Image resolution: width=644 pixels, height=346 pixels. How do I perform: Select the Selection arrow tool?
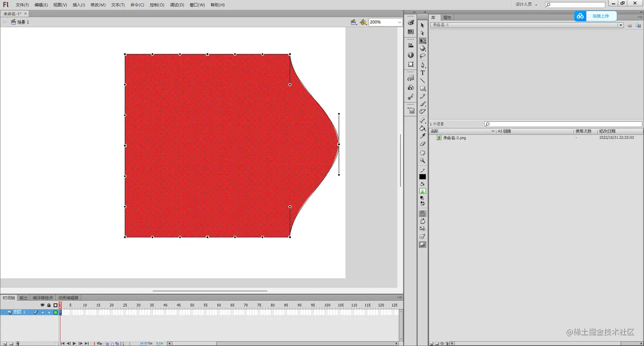[422, 26]
